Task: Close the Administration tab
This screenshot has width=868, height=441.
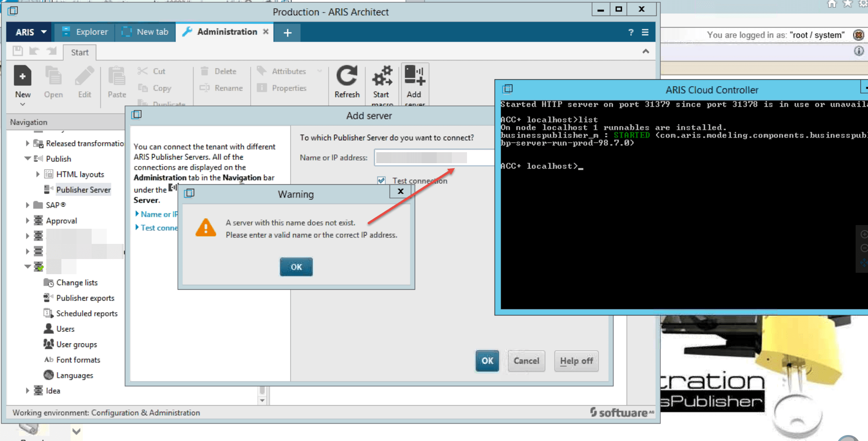Action: click(x=266, y=32)
